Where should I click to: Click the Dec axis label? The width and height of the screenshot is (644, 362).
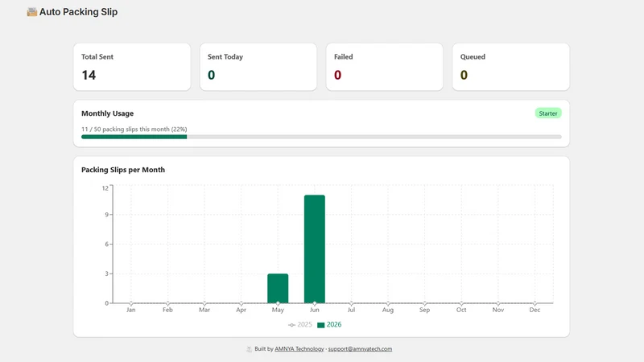535,310
